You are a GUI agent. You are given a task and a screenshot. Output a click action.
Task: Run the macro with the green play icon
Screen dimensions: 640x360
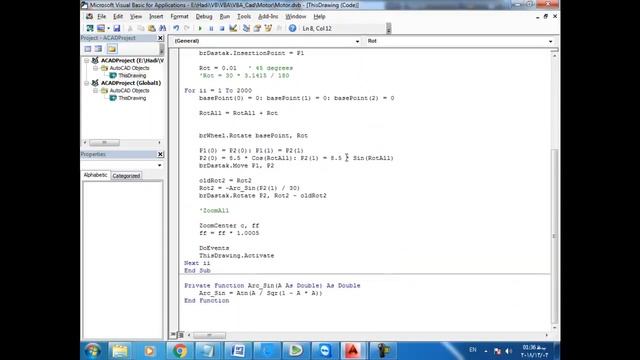pyautogui.click(x=200, y=28)
